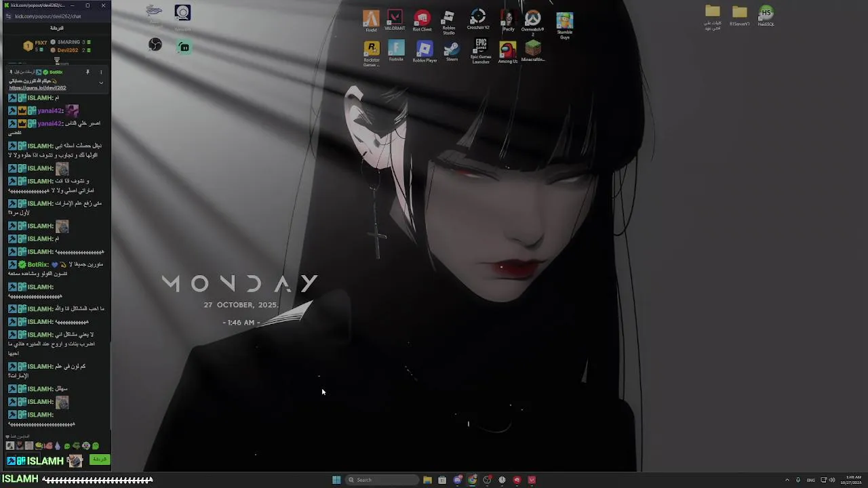Select the Voicemeeter desktop icon
The image size is (868, 488).
[182, 18]
